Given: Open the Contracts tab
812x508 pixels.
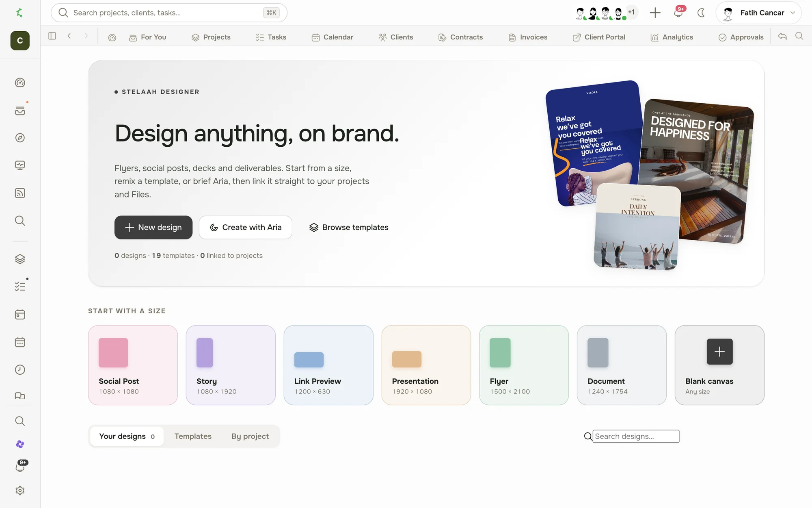Looking at the screenshot, I should tap(460, 37).
